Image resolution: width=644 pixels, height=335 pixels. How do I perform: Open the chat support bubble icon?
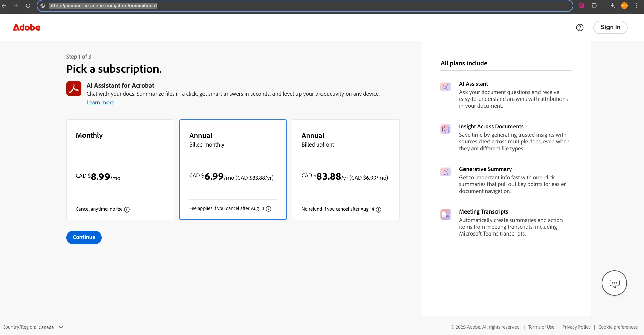(x=614, y=283)
